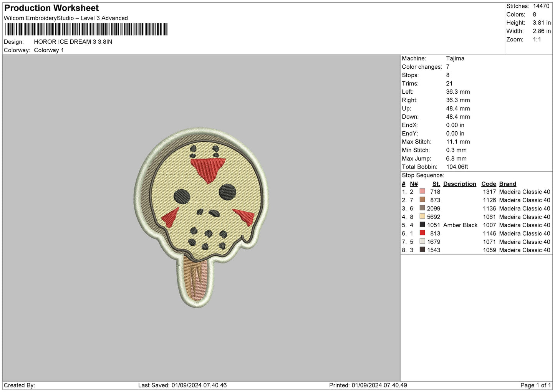Click the black swatch for Amber Black
The image size is (555, 392).
coord(422,225)
